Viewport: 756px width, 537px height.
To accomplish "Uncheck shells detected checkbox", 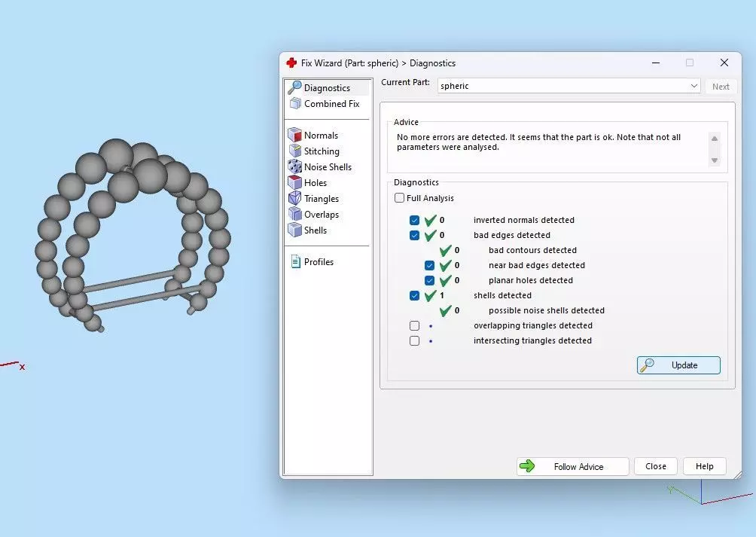I will click(414, 295).
